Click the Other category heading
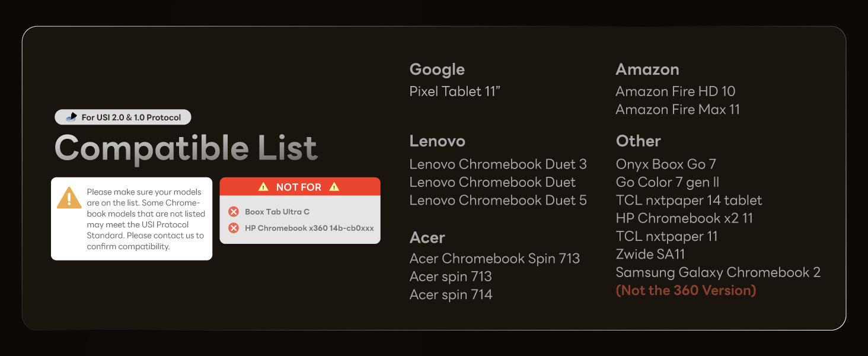Viewport: 868px width, 356px height. [x=639, y=141]
